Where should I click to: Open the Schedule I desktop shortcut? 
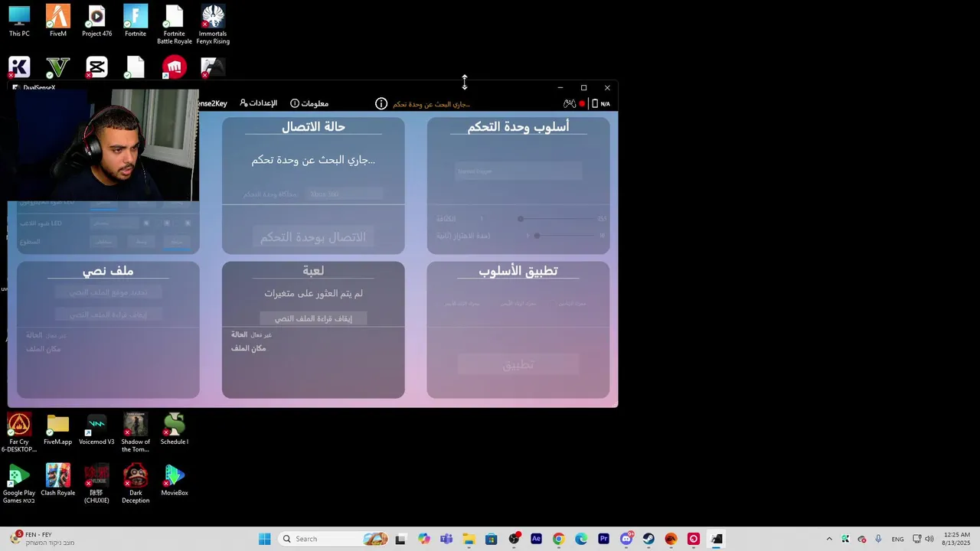tap(175, 429)
